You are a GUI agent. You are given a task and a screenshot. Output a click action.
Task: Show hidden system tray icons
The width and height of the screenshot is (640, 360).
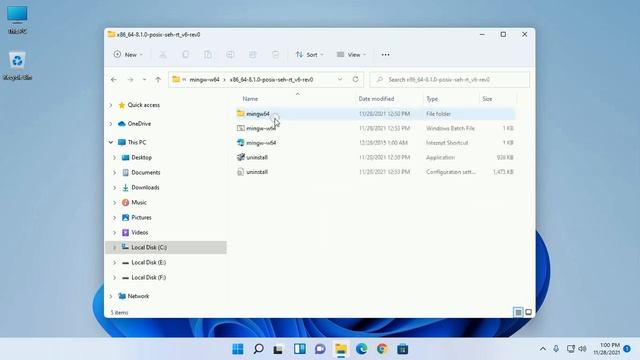[543, 349]
